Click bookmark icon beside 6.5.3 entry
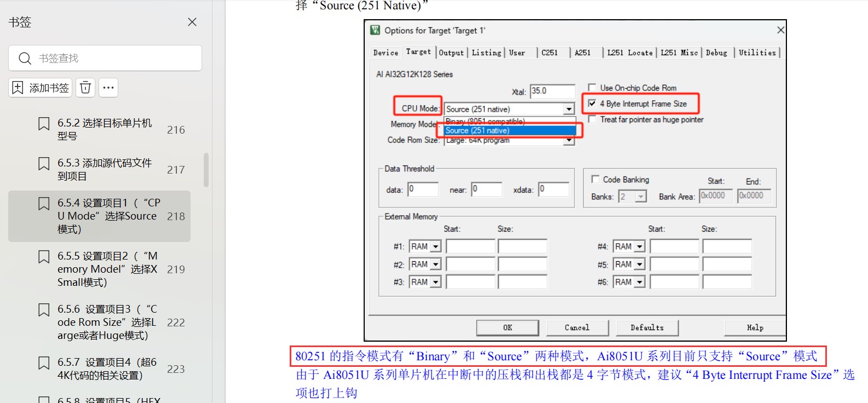The width and height of the screenshot is (868, 403). (44, 164)
